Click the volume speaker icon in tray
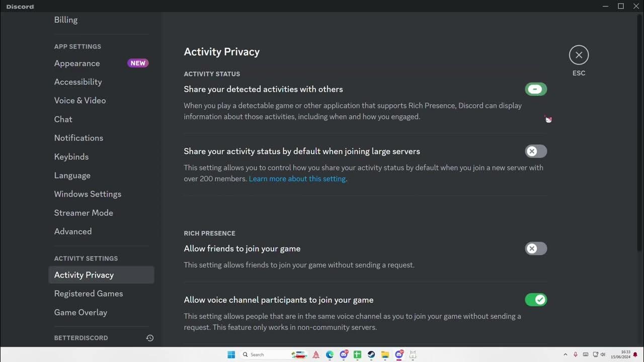Image resolution: width=644 pixels, height=362 pixels. pyautogui.click(x=603, y=354)
